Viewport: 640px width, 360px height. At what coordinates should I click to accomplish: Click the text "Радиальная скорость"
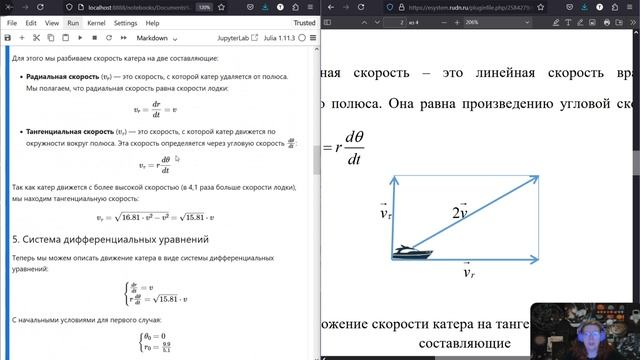(x=62, y=77)
